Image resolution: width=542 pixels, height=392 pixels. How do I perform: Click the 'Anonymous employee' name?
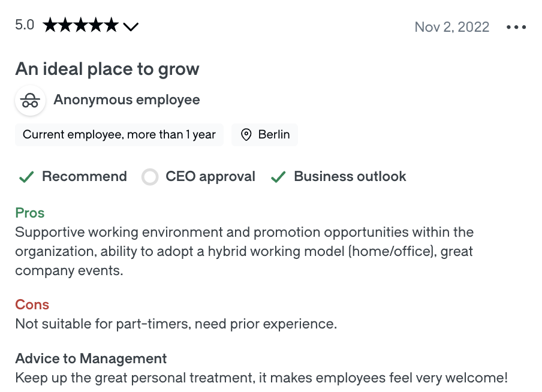(x=127, y=99)
